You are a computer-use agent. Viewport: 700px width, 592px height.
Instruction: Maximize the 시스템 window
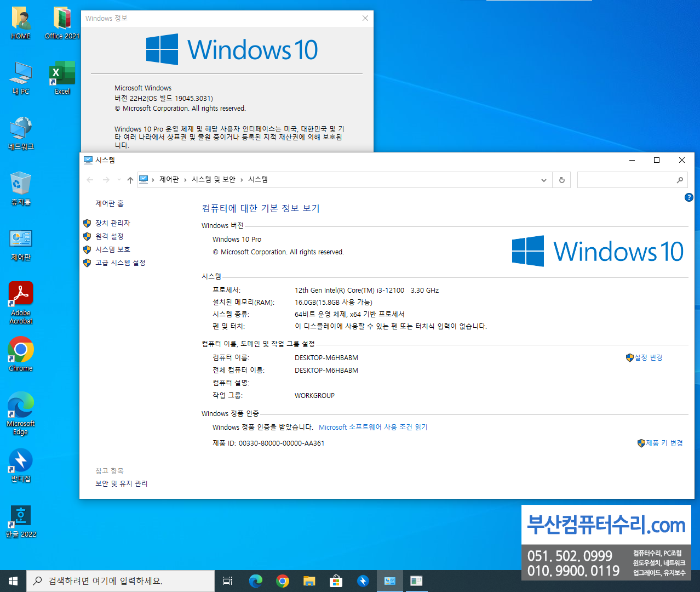pyautogui.click(x=657, y=160)
